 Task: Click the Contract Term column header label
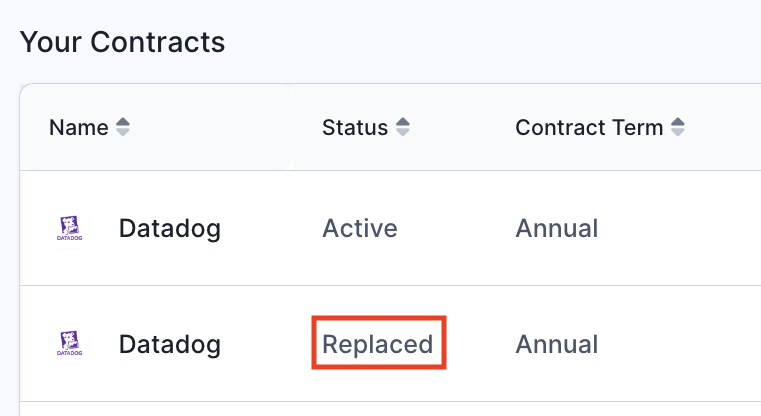tap(589, 128)
